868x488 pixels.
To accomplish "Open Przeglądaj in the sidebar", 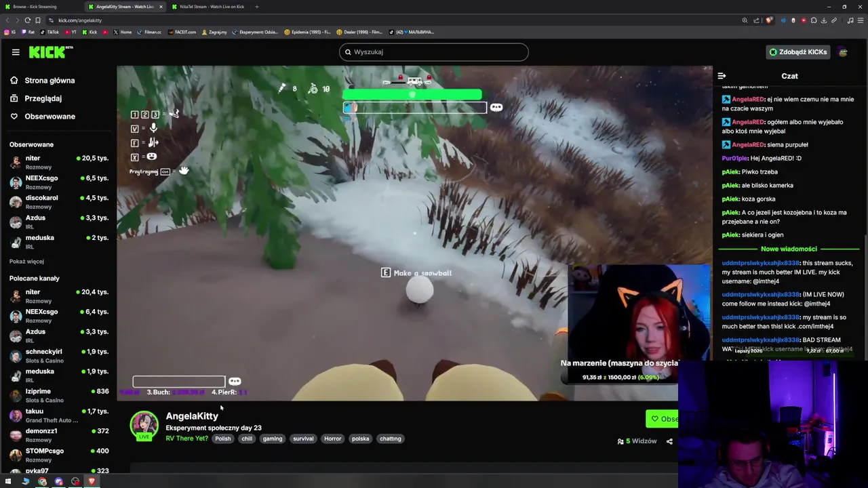I will (x=43, y=98).
